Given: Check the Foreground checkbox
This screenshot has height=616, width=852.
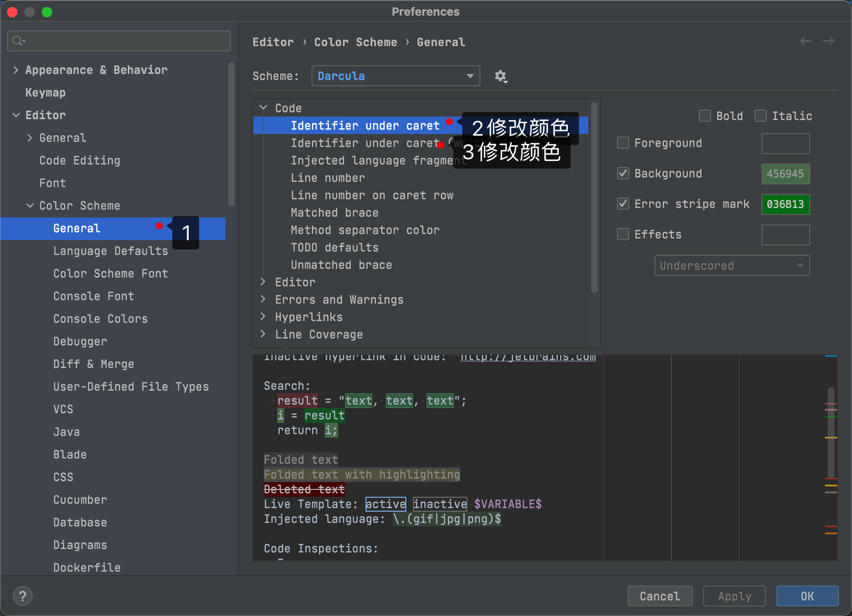Looking at the screenshot, I should 623,143.
